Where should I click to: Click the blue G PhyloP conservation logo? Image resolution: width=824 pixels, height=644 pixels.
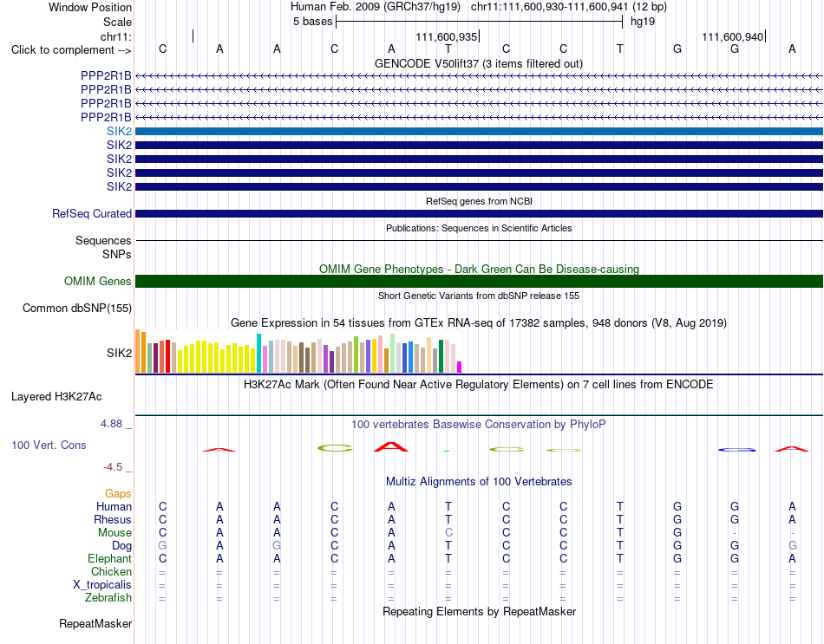[736, 450]
